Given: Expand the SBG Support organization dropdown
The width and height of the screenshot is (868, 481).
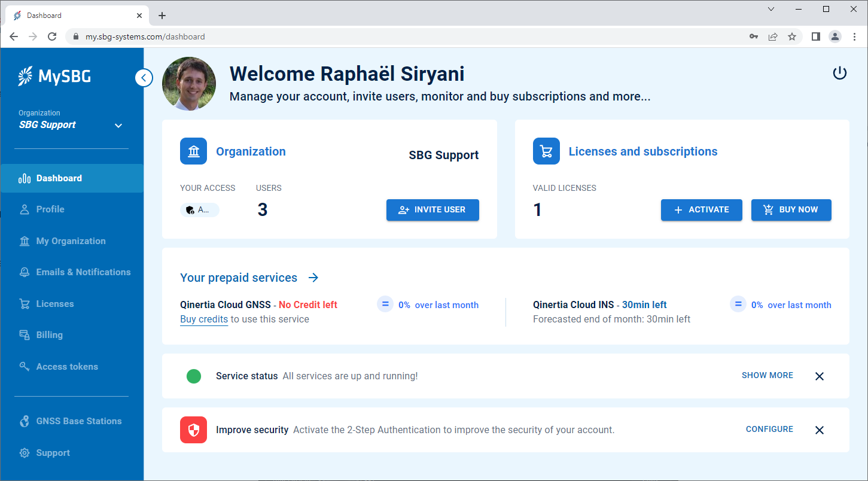Looking at the screenshot, I should point(118,126).
